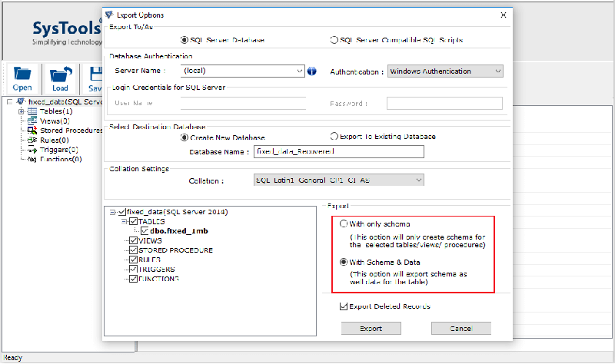
Task: Uncheck the RULES checkbox
Action: [133, 260]
